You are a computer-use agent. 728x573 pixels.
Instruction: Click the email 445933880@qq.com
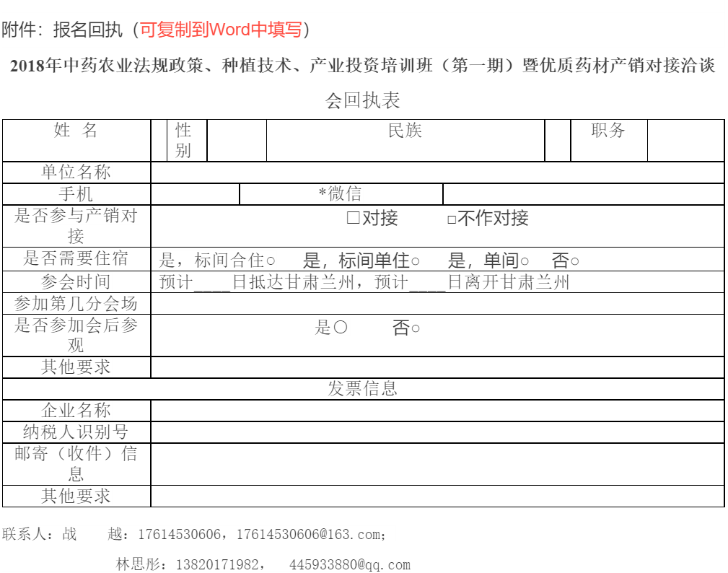coord(350,564)
